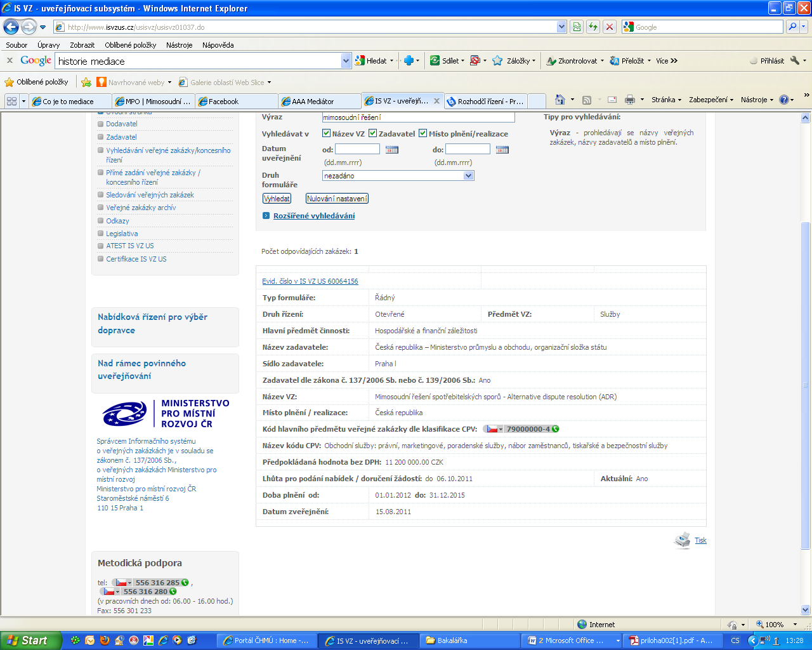Click the Quick Tabs grid icon
Viewport: 812px width, 650px height.
click(11, 101)
